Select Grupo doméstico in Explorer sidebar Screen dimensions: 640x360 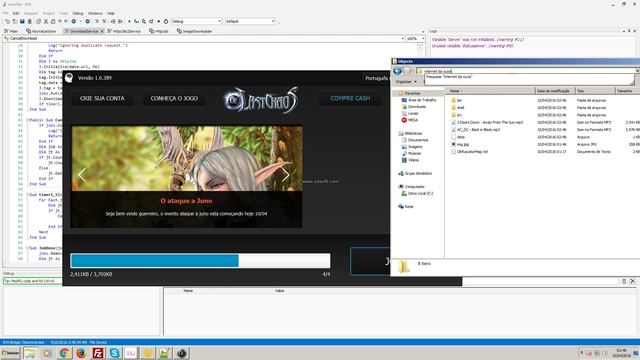[x=415, y=173]
